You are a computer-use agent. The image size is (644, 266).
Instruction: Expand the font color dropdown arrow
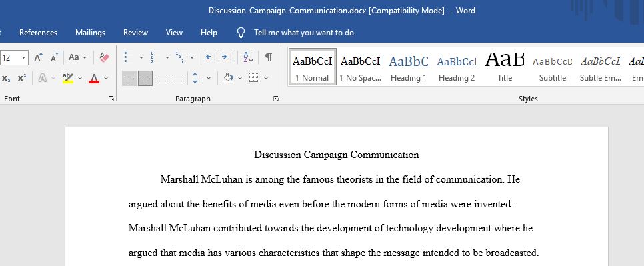click(106, 78)
